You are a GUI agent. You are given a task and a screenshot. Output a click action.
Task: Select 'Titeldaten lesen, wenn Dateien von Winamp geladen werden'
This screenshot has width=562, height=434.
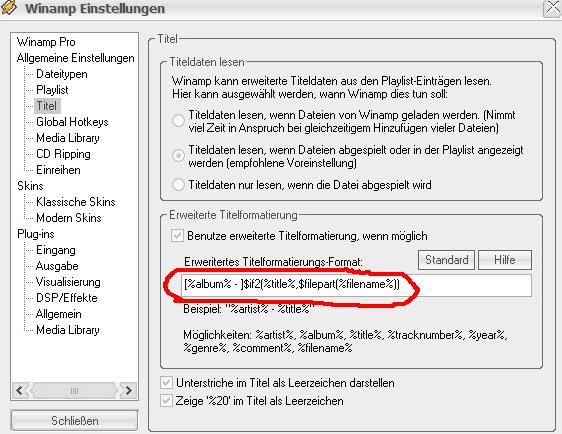[x=178, y=120]
